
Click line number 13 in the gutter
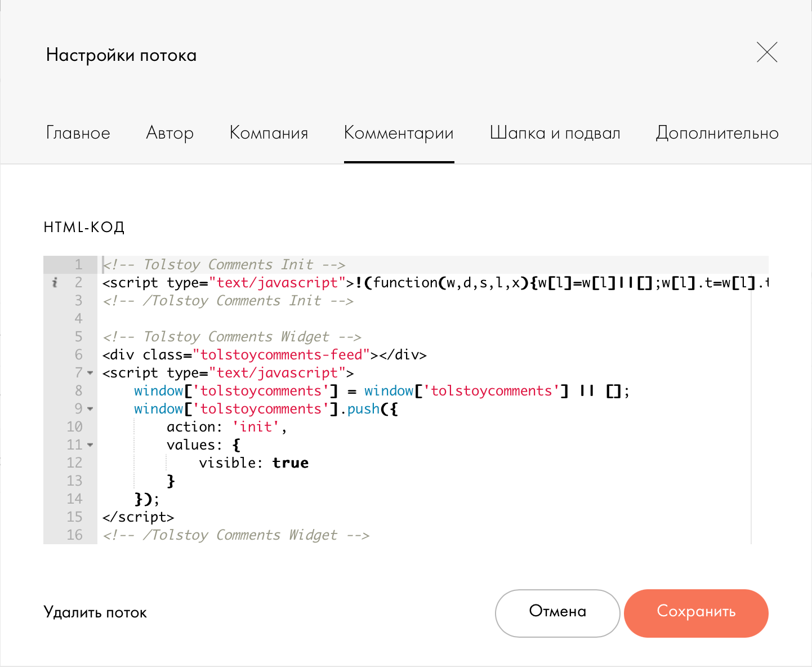pyautogui.click(x=74, y=481)
